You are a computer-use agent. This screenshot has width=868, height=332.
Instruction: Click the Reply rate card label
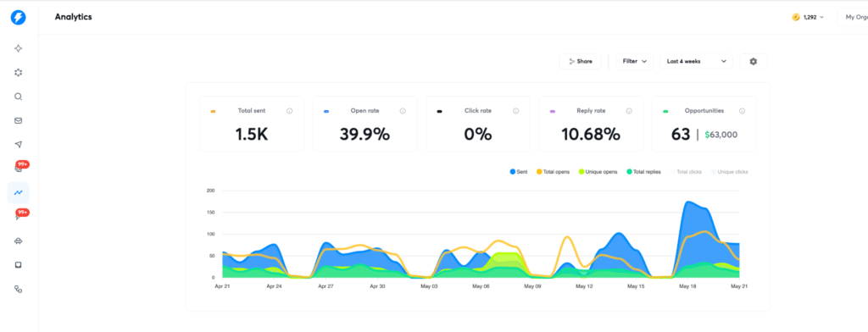(x=591, y=111)
